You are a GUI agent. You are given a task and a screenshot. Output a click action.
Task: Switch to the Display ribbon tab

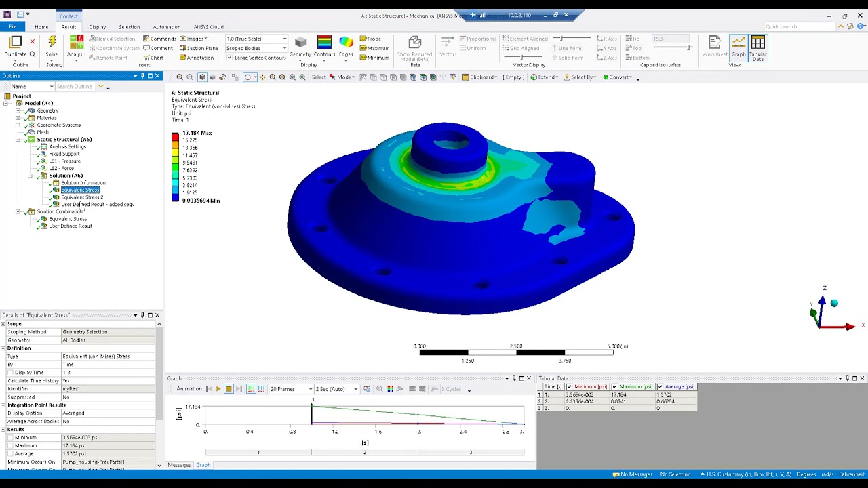point(97,27)
